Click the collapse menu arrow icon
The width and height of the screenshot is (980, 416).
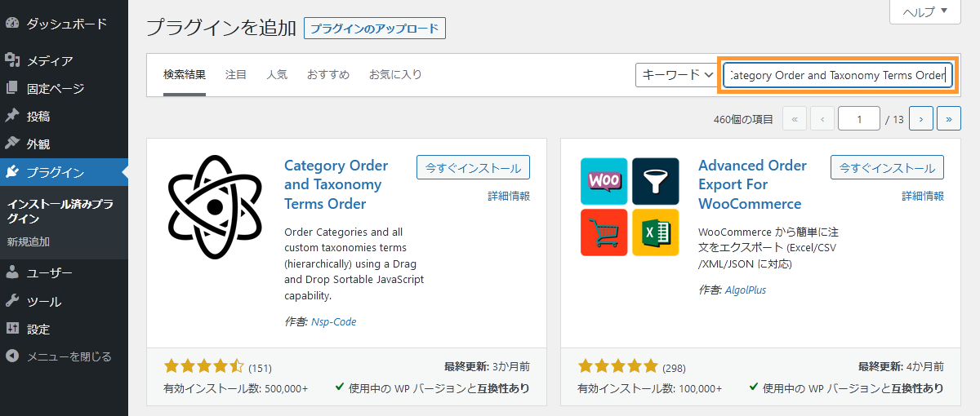pyautogui.click(x=12, y=356)
